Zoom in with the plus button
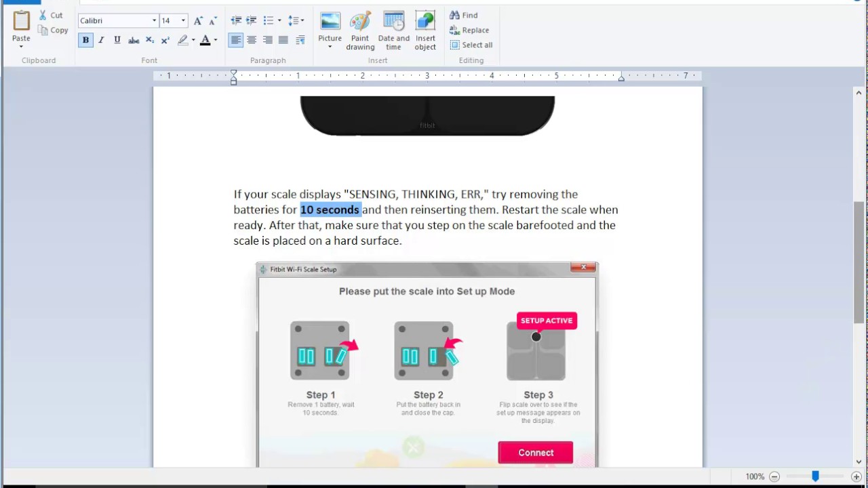Screen dimensions: 868x488 point(856,476)
